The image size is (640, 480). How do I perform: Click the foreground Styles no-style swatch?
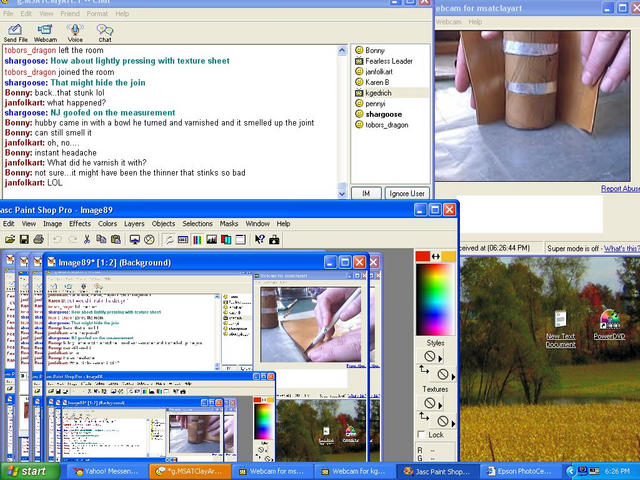(x=429, y=356)
